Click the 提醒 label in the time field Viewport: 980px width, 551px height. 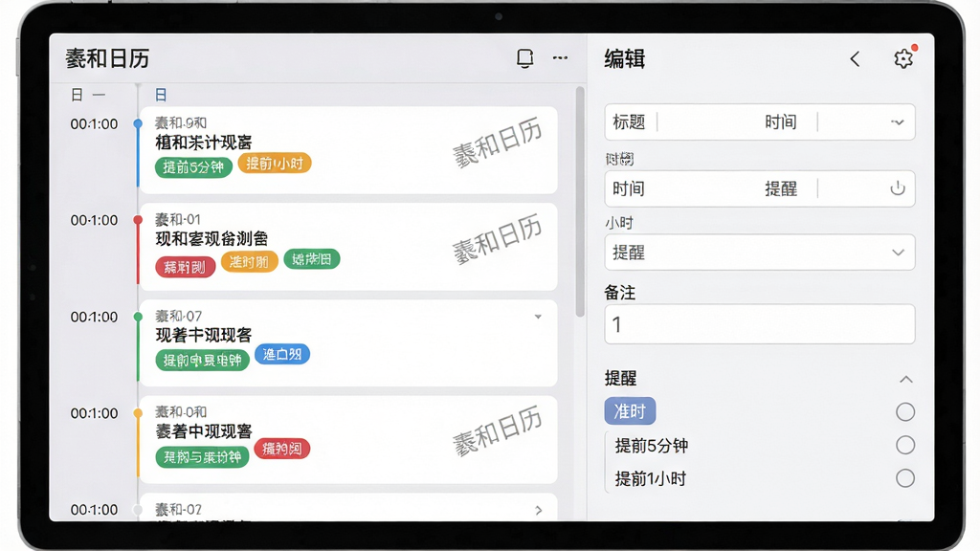[x=781, y=188]
